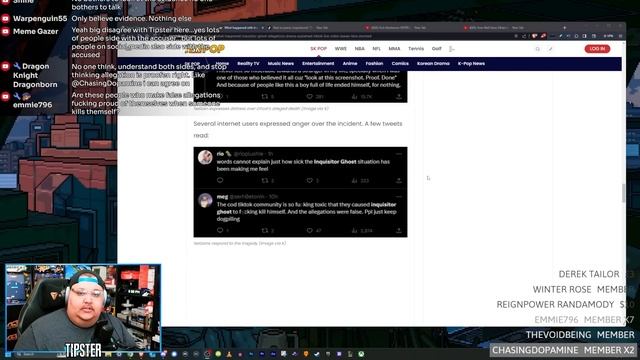Open the Golf section tab
The height and width of the screenshot is (360, 640).
click(x=437, y=49)
